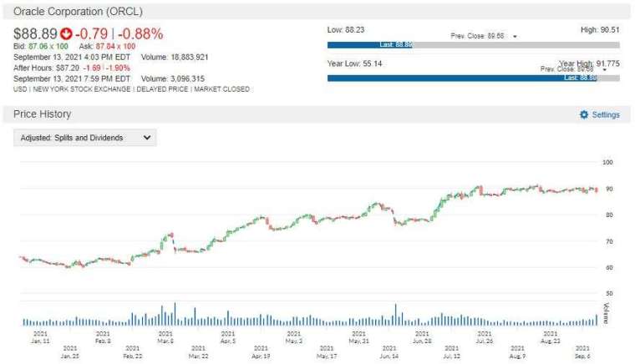Expand the Prev. Close arrow on day range
Image resolution: width=635 pixels, height=364 pixels.
[515, 37]
